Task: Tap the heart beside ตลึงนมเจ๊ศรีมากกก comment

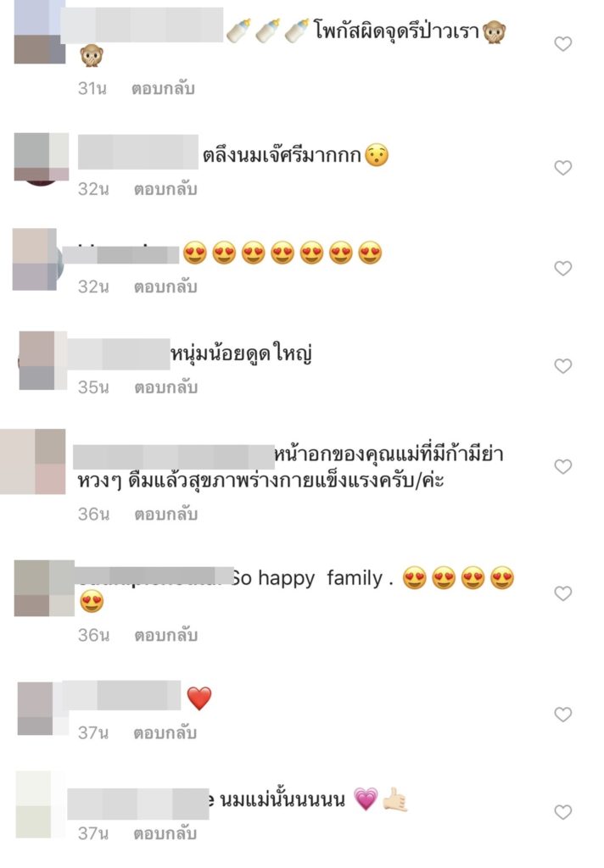Action: 563,168
